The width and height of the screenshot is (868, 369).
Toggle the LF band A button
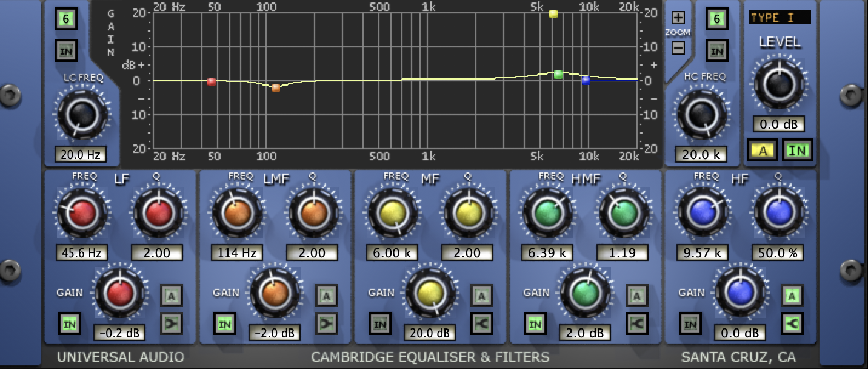[172, 296]
